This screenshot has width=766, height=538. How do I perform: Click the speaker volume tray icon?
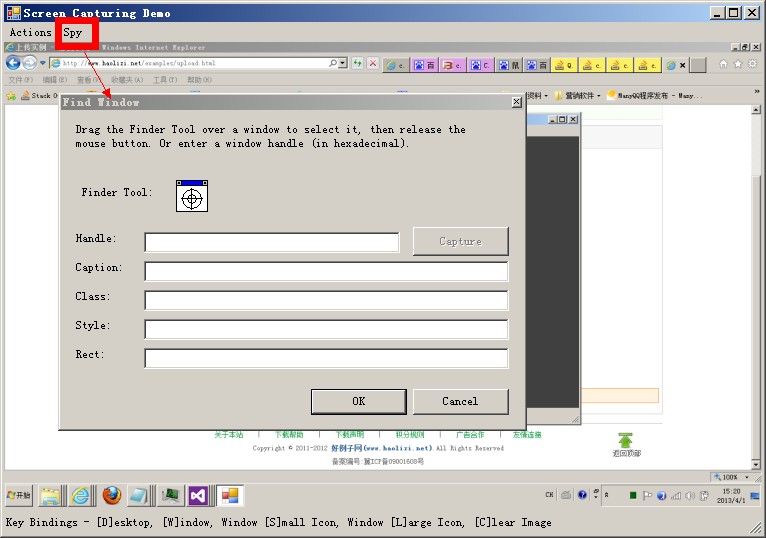(x=690, y=495)
